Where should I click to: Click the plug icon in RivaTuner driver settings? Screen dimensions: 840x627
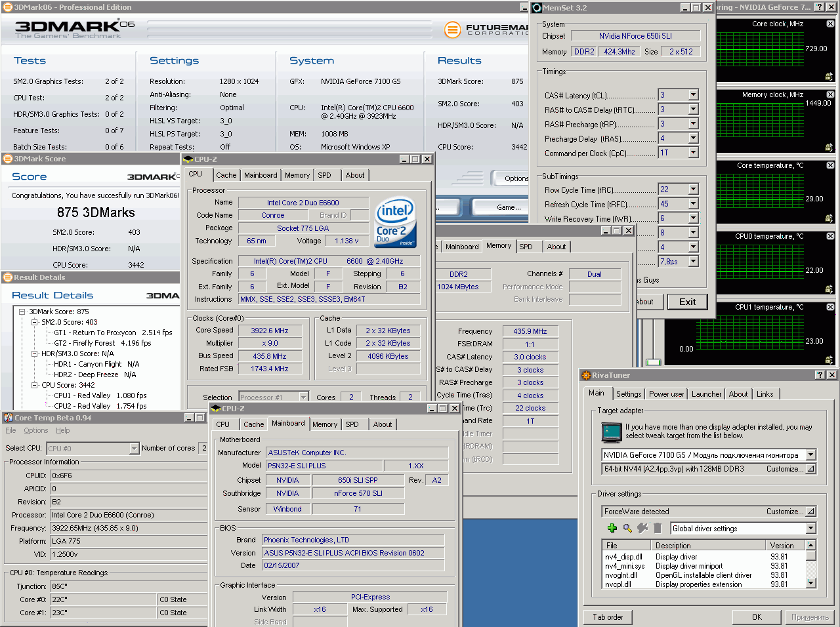[642, 528]
